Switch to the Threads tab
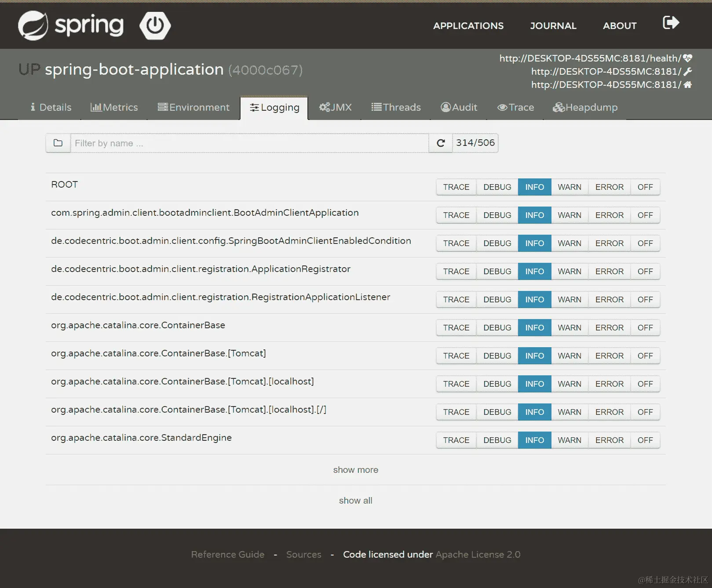 [x=396, y=107]
